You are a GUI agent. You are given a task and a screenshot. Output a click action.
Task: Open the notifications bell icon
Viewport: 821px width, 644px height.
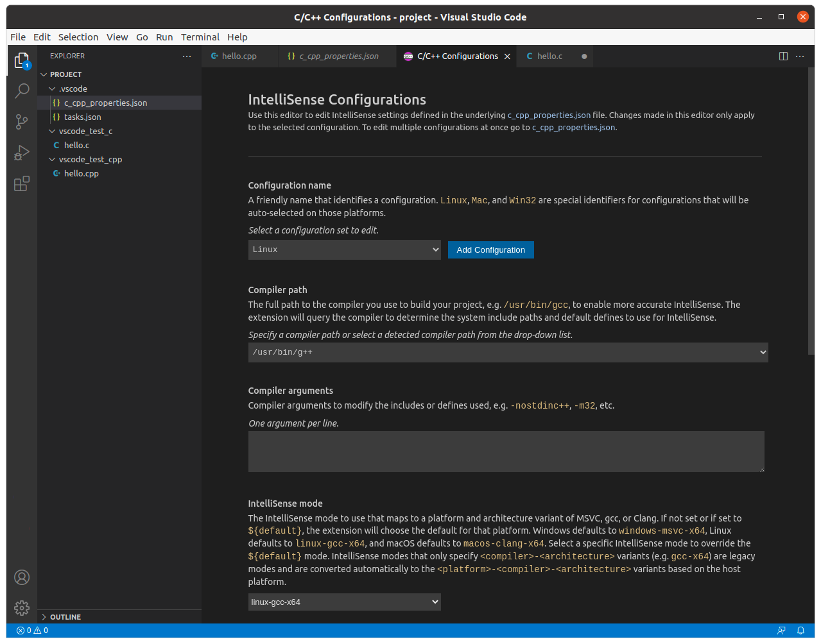[x=800, y=631]
